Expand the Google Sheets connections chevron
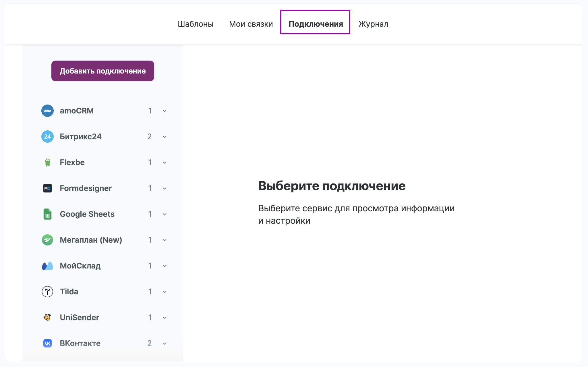The width and height of the screenshot is (588, 367). click(165, 214)
